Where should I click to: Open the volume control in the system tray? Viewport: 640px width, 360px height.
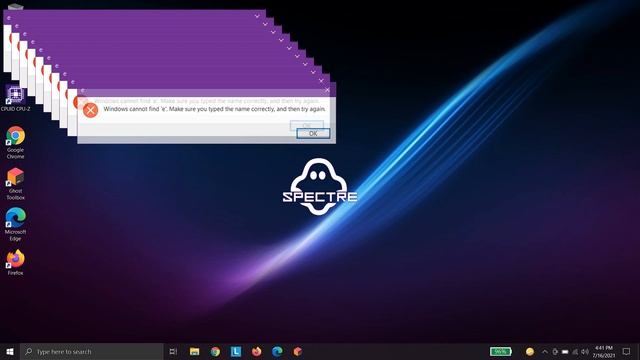(x=585, y=351)
